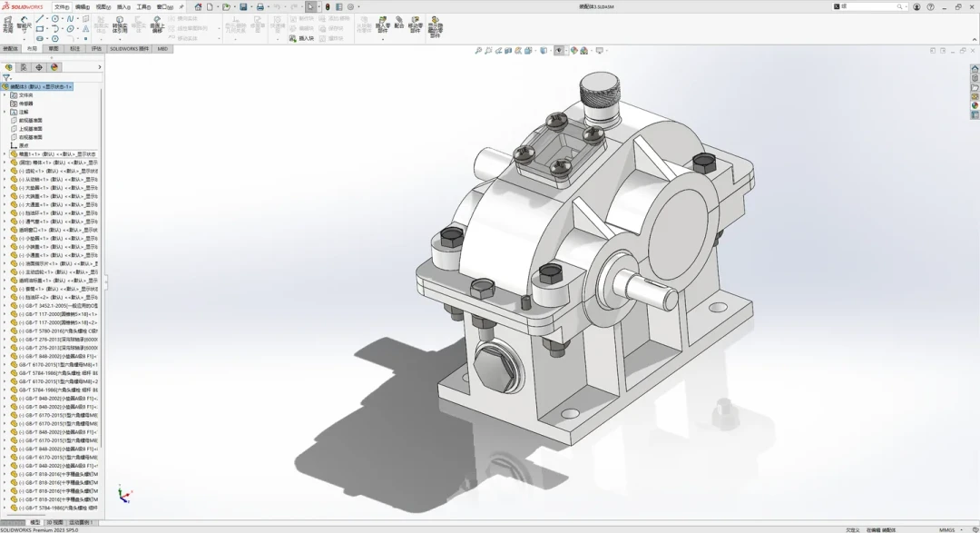980x533 pixels.
Task: Click the Smart Dimension (智能尺寸) tool
Action: coord(24,25)
